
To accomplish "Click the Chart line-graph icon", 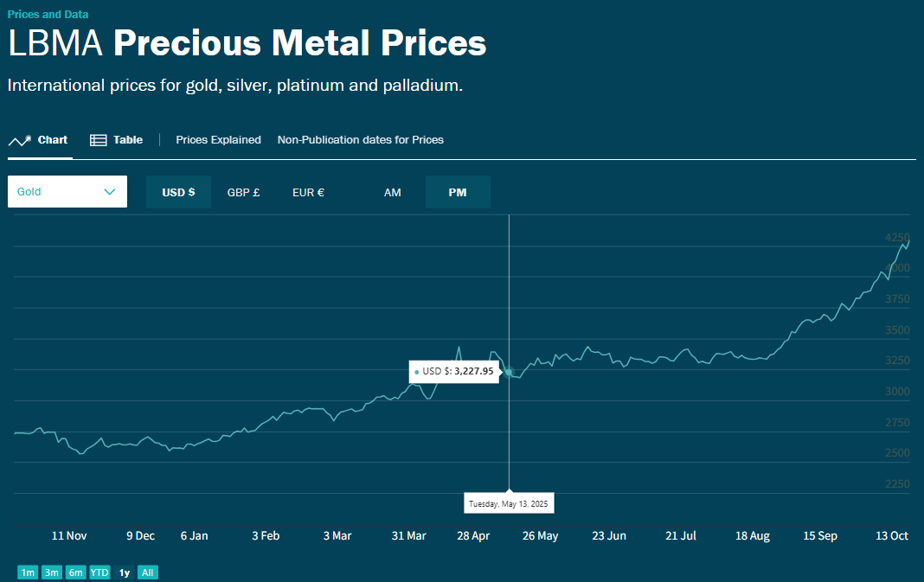I will coord(19,140).
